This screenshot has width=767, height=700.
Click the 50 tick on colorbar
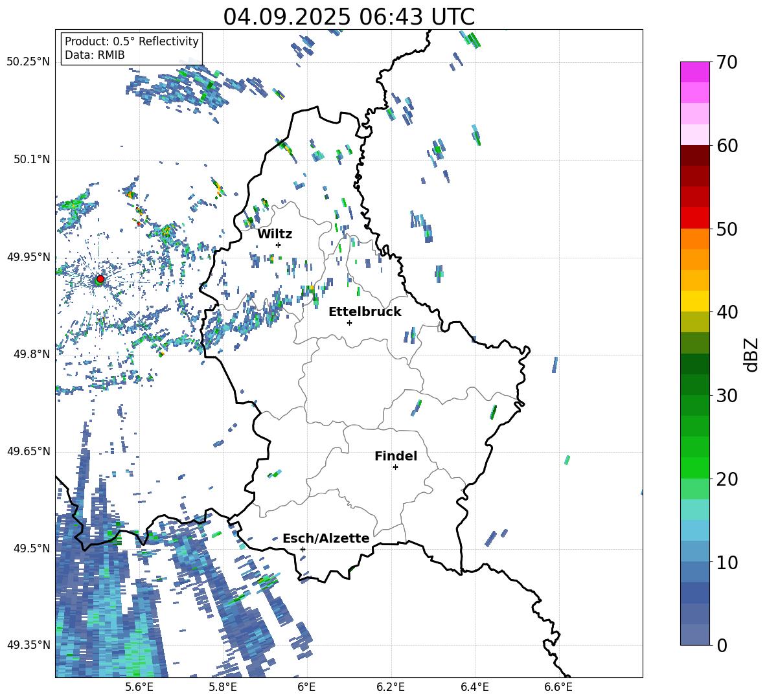coord(727,229)
